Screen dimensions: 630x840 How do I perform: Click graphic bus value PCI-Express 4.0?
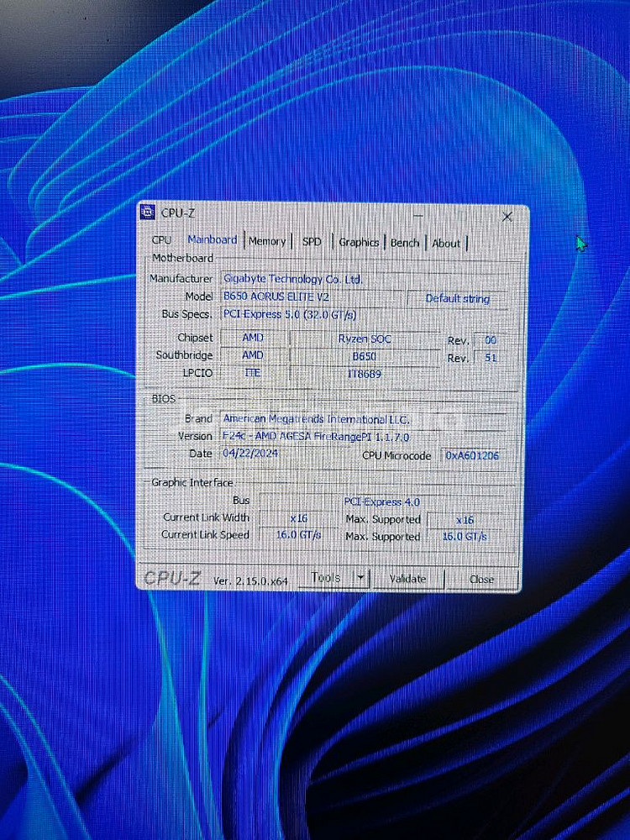(381, 502)
